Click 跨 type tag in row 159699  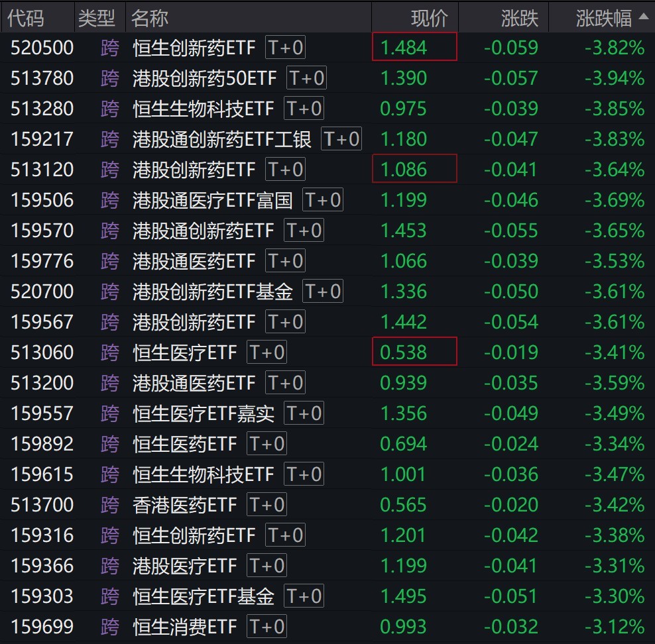point(110,627)
